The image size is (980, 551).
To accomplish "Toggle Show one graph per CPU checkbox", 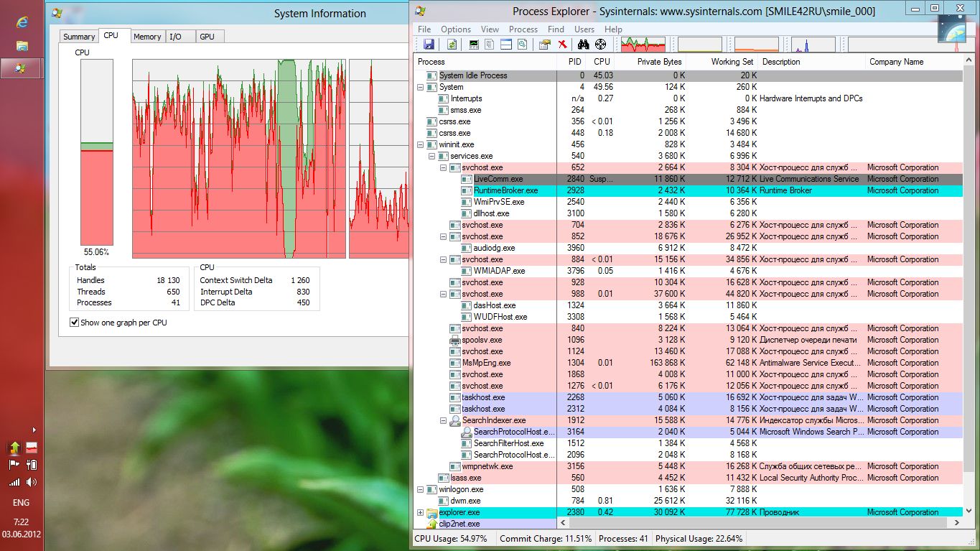I will click(75, 323).
